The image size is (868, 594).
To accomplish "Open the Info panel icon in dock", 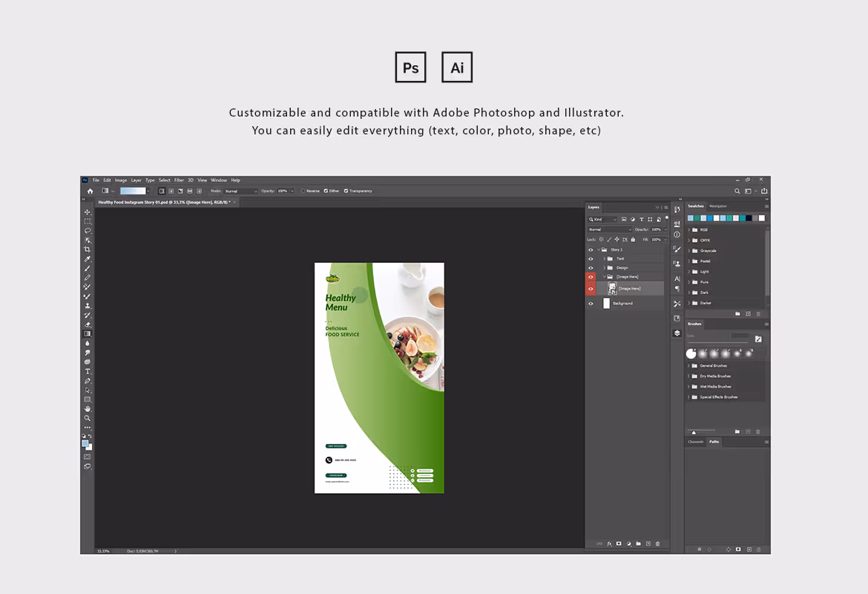I will 677,235.
